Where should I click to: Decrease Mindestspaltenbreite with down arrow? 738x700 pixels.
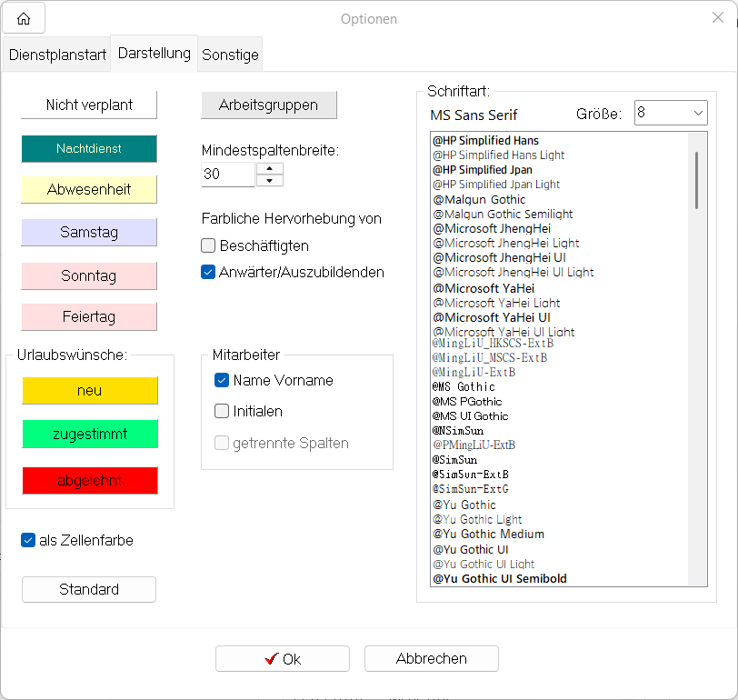coord(270,180)
